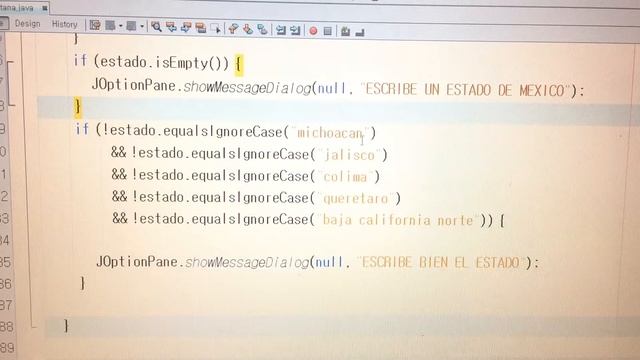Click the line number gutter at line 36
The width and height of the screenshot is (640, 360).
7,283
